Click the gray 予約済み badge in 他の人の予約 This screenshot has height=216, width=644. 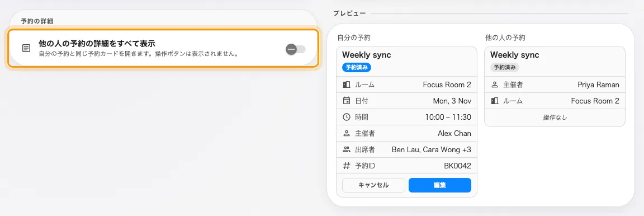tap(505, 68)
